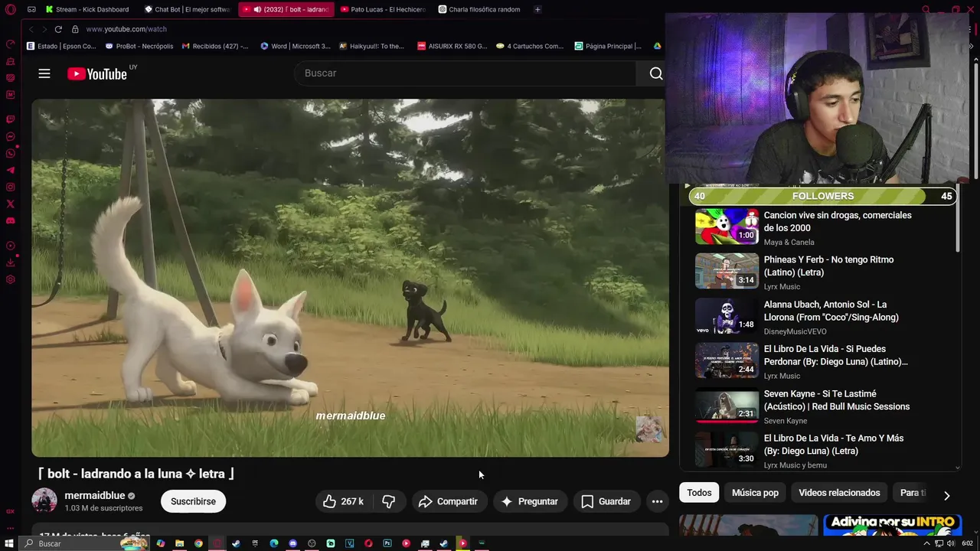Open the taskbar volume control
The image size is (980, 551).
coord(950,543)
